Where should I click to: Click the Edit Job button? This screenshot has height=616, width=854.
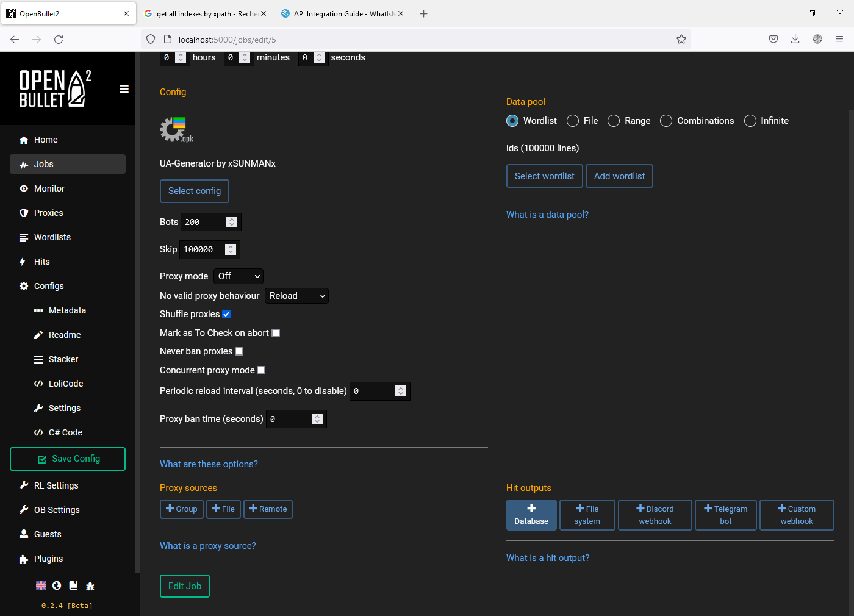184,586
